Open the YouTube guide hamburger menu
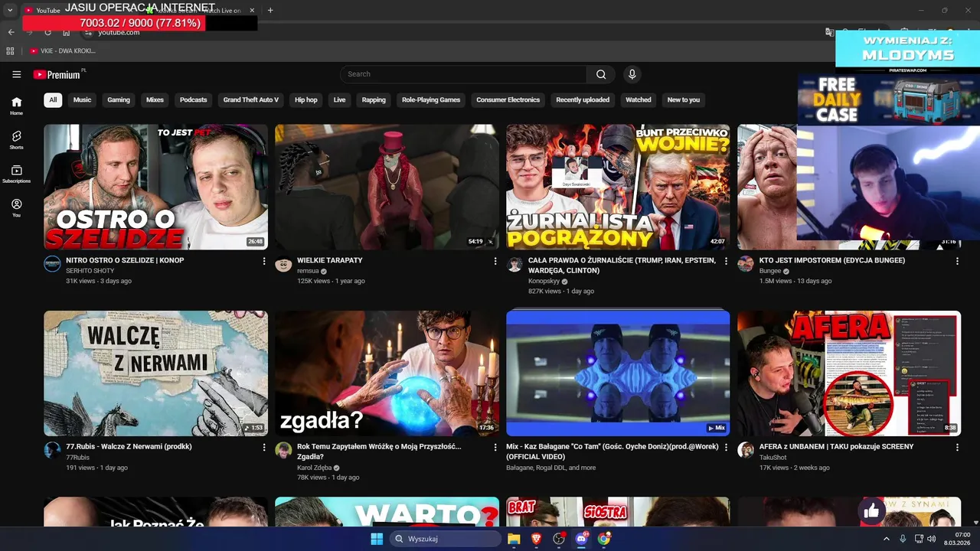This screenshot has width=980, height=551. 16,74
